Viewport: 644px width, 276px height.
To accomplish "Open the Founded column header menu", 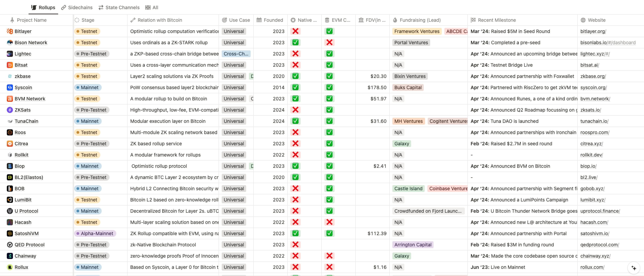I will [x=270, y=20].
